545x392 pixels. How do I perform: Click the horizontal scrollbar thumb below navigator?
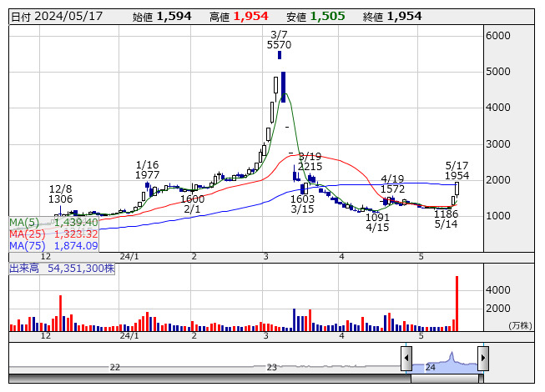click(444, 379)
